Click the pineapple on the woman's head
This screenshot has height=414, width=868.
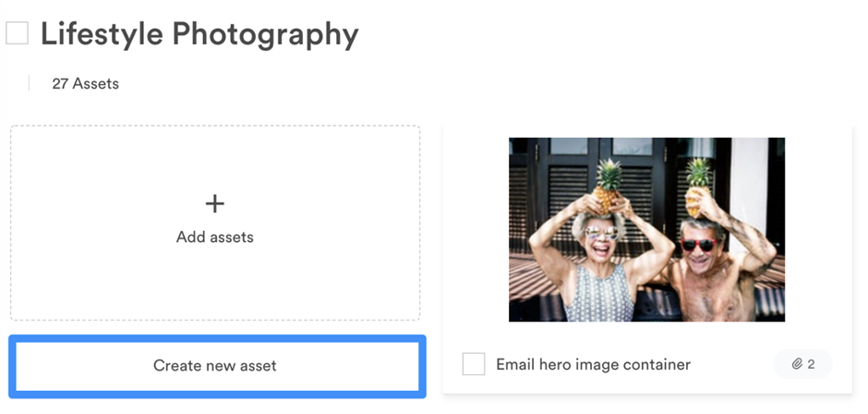(608, 186)
